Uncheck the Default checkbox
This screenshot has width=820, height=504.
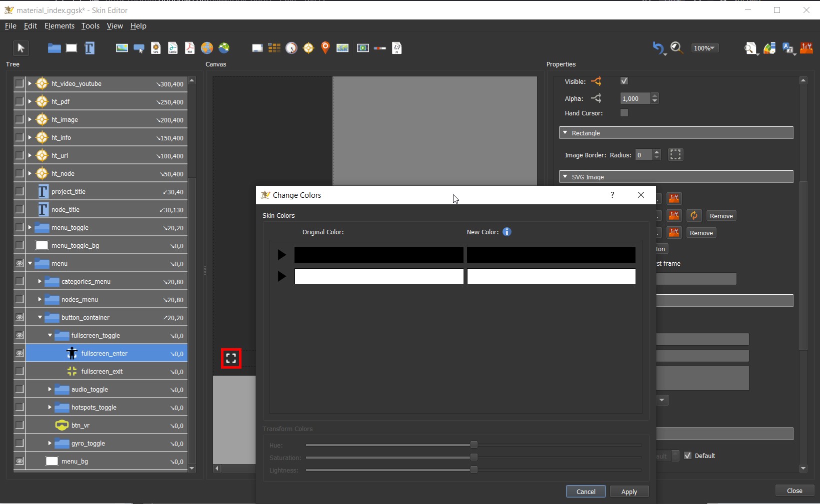click(687, 456)
